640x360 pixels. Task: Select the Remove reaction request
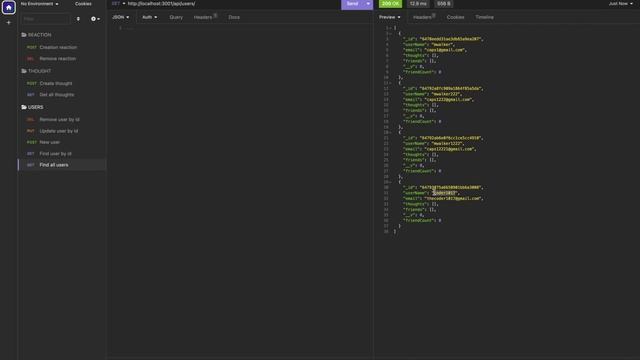tap(62, 59)
